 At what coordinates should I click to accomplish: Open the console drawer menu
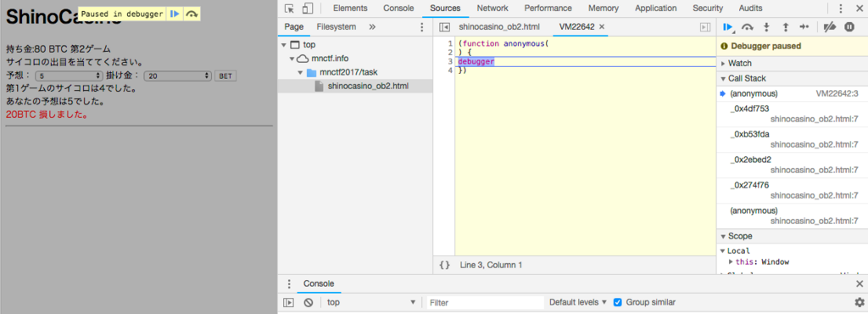tap(288, 283)
